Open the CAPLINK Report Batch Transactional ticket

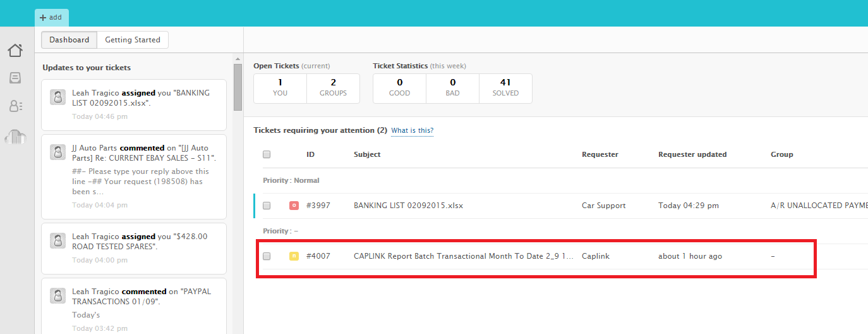point(463,256)
